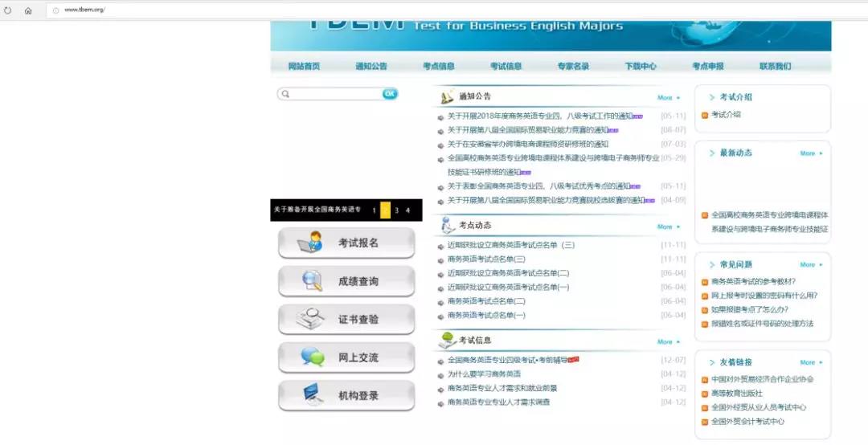The height and width of the screenshot is (445, 868).
Task: Switch to slide 3 in banner pager
Action: [396, 210]
